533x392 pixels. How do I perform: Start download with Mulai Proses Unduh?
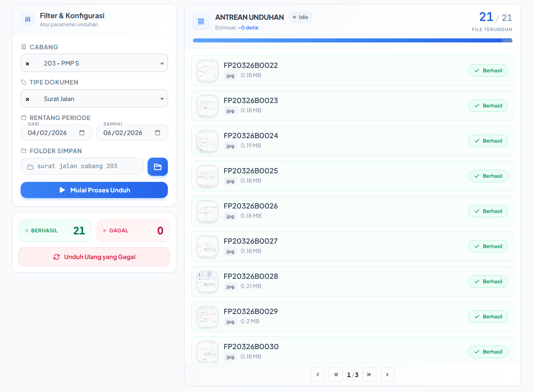94,190
